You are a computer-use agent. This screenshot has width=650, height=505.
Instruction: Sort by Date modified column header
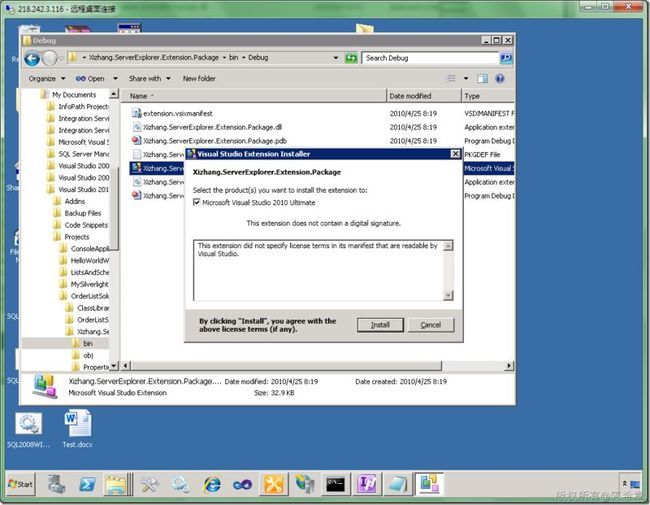tap(424, 96)
